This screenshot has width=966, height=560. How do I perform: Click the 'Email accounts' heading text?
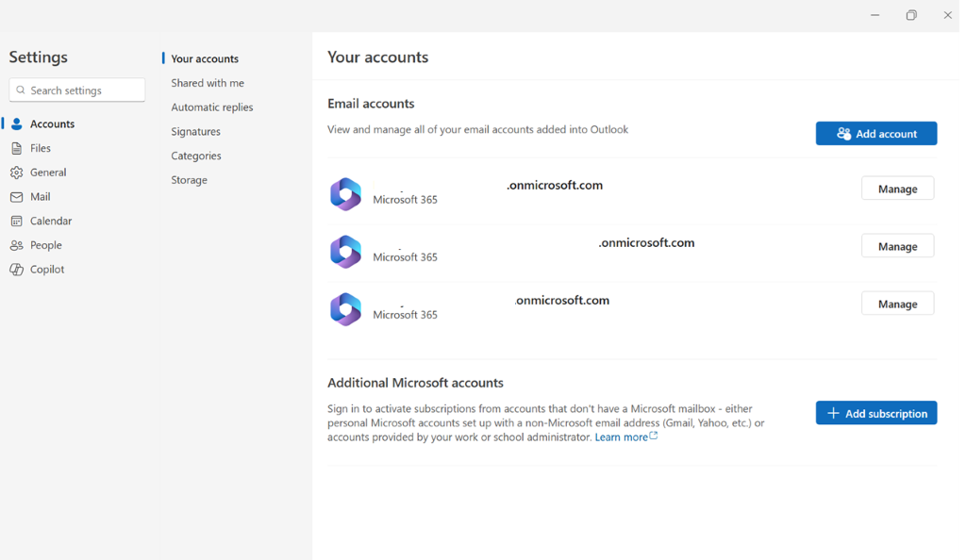click(371, 104)
